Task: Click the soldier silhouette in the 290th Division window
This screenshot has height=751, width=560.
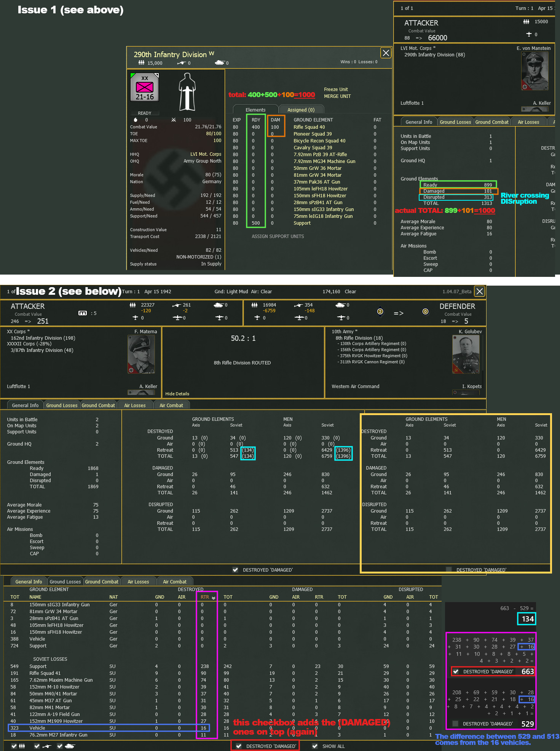Action: point(187,92)
